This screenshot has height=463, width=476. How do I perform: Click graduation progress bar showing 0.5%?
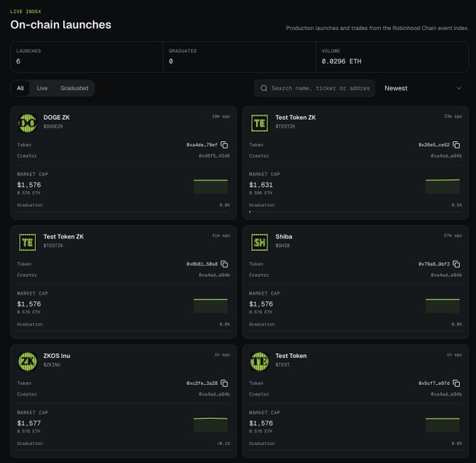point(356,212)
